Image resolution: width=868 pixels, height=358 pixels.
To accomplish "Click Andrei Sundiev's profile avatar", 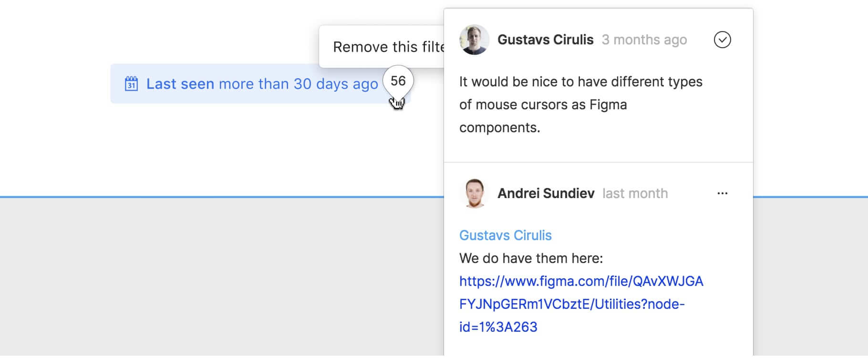I will [474, 193].
